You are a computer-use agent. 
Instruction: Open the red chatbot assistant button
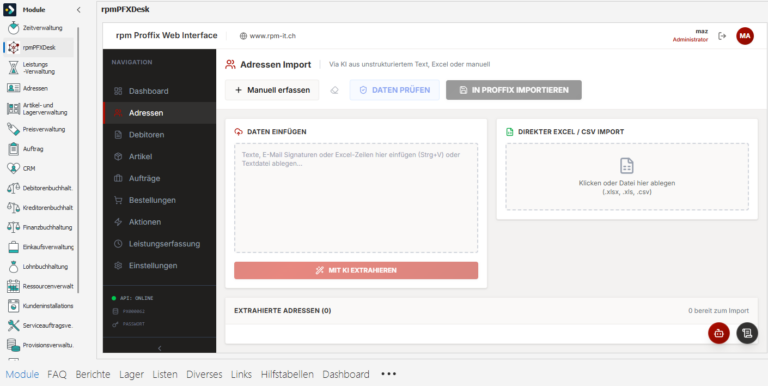pos(719,333)
